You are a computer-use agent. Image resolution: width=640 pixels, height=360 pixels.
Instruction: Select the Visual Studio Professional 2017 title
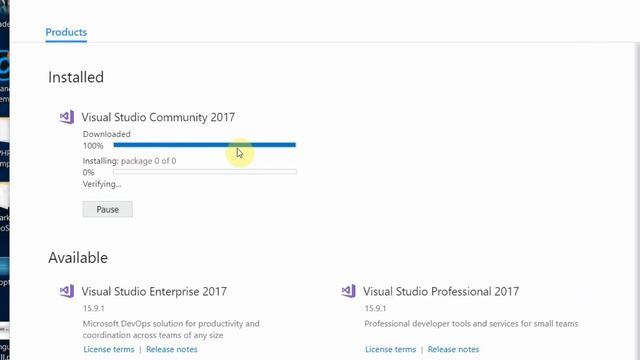[441, 291]
